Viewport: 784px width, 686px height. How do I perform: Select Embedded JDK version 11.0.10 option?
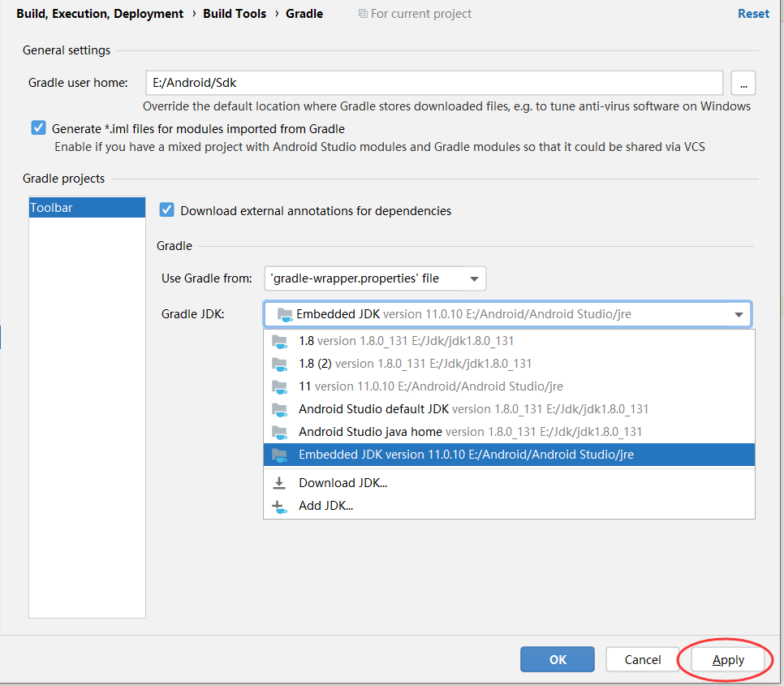[x=466, y=455]
